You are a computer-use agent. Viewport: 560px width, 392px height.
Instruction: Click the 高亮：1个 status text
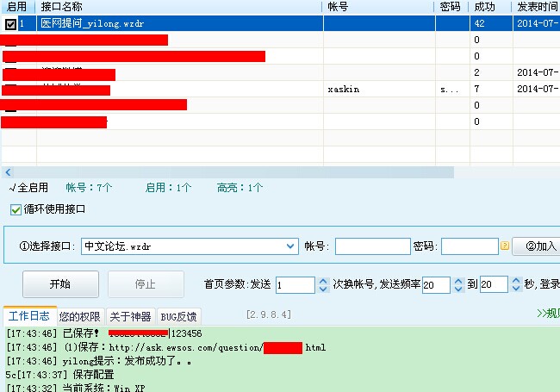[240, 188]
